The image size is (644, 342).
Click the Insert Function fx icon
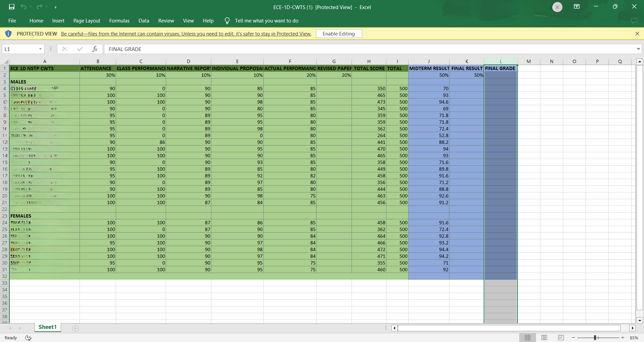tap(95, 49)
